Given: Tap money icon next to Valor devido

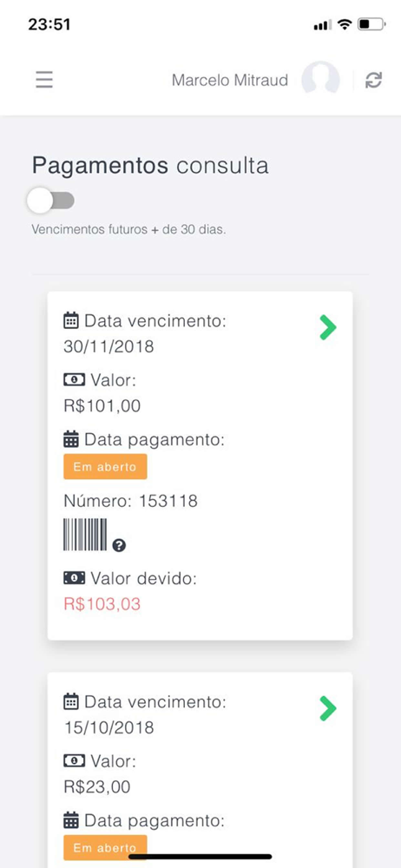Looking at the screenshot, I should coord(75,578).
